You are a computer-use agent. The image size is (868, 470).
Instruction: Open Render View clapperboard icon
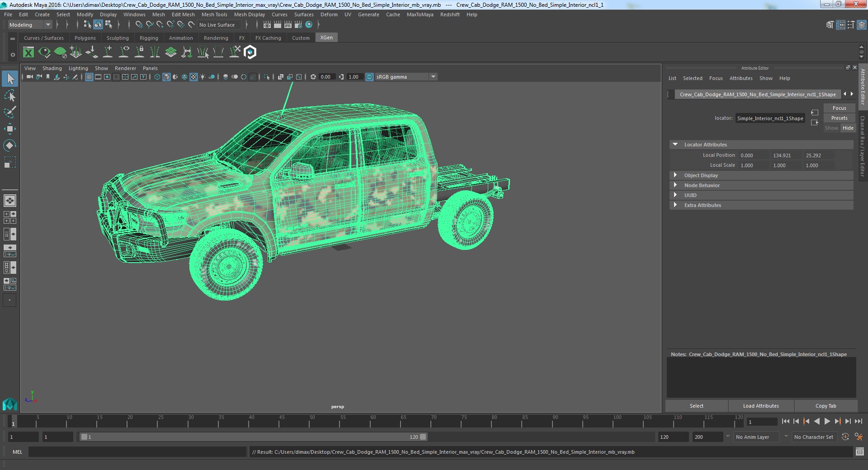267,25
